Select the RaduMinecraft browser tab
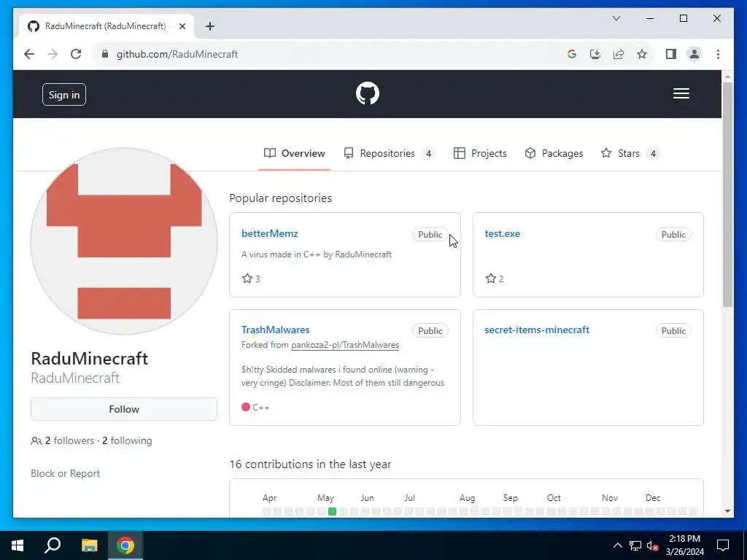 click(x=105, y=26)
